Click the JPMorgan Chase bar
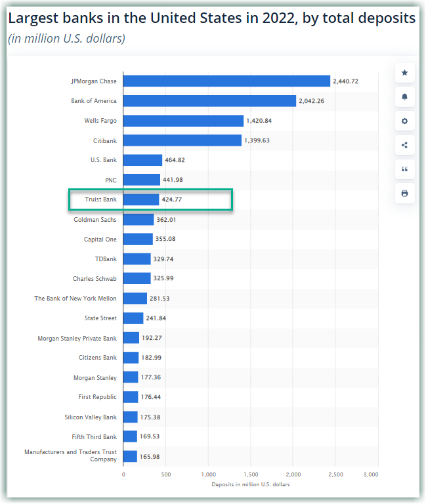 click(x=226, y=81)
